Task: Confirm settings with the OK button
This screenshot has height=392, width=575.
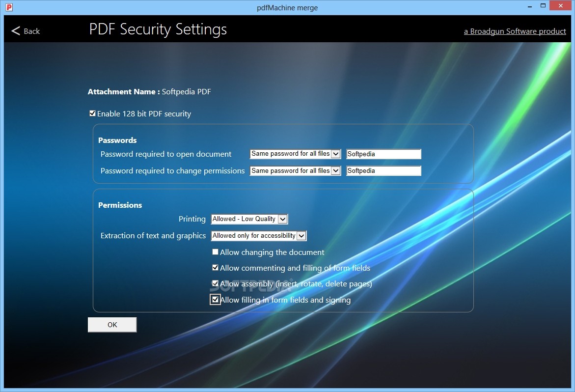Action: (x=112, y=325)
